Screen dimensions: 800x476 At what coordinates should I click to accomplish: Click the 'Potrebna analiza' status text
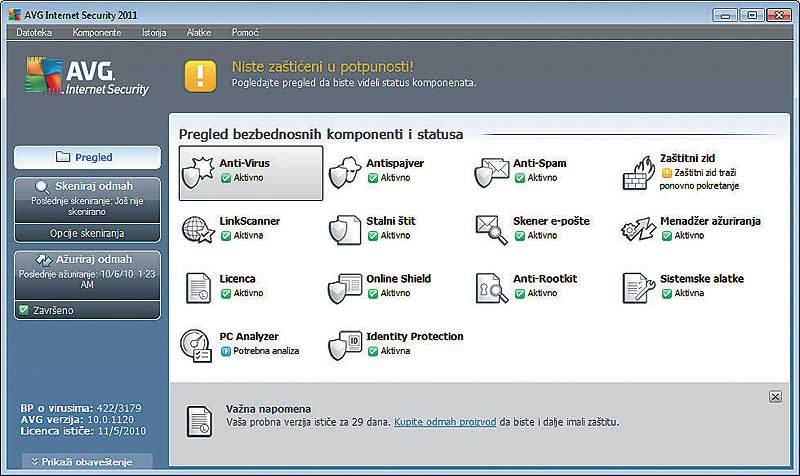tap(266, 351)
